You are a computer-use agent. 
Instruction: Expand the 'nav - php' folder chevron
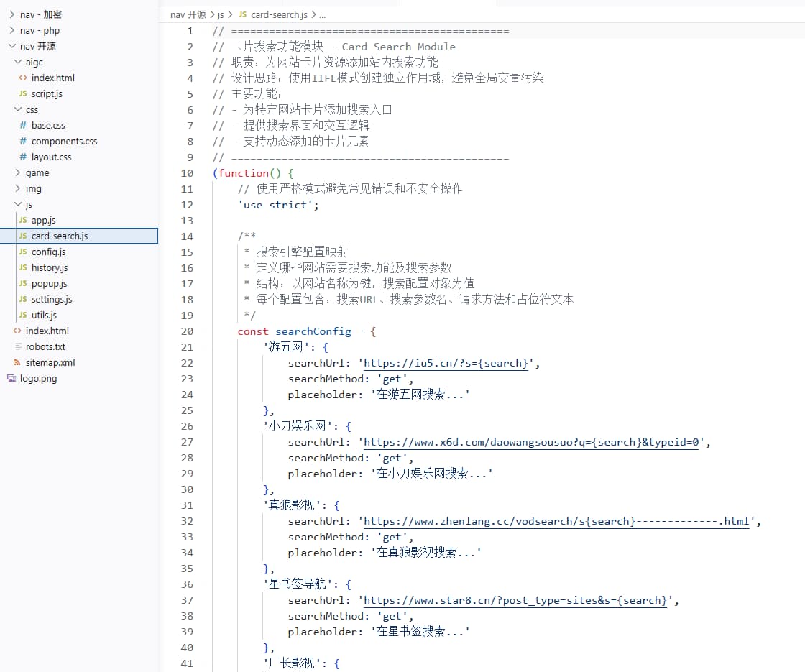pos(11,30)
